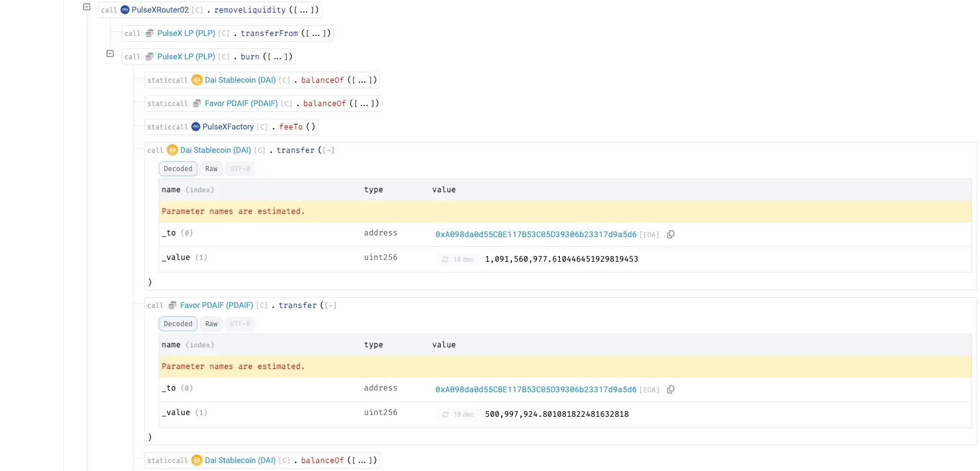Click _value parameter name in PDAIF transfer
Screen dimensions: 980x471
(176, 412)
